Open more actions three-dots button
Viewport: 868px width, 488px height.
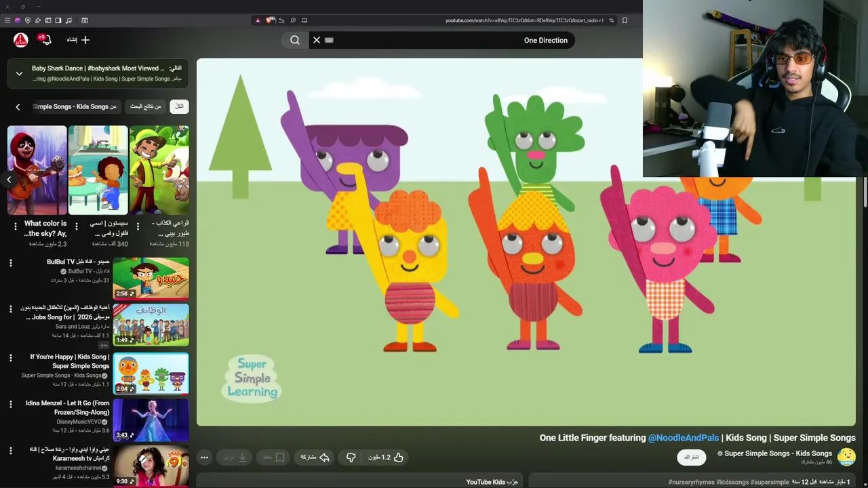(204, 457)
